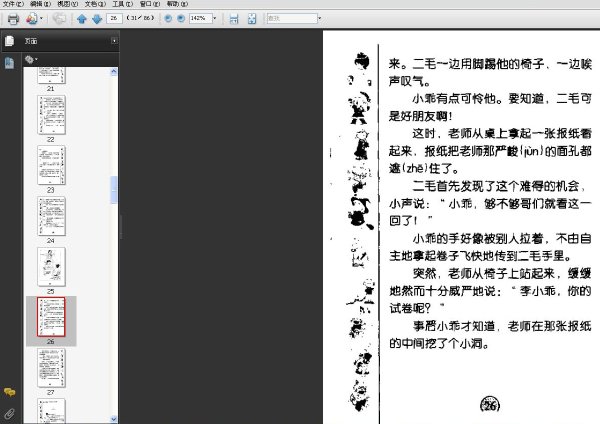Open the gear options menu in pages panel
Image resolution: width=600 pixels, height=424 pixels.
tap(31, 59)
